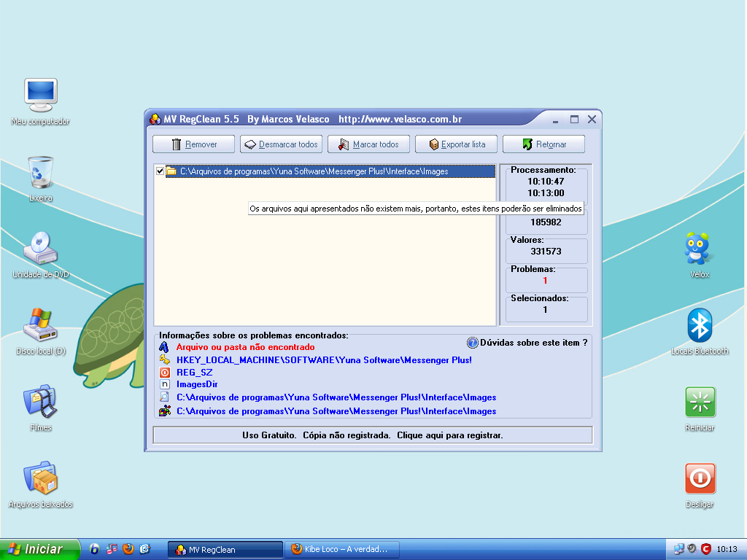Click the yellow key icon beside HKEY_LOCAL_MACHINE
The width and height of the screenshot is (747, 560).
coord(165,359)
